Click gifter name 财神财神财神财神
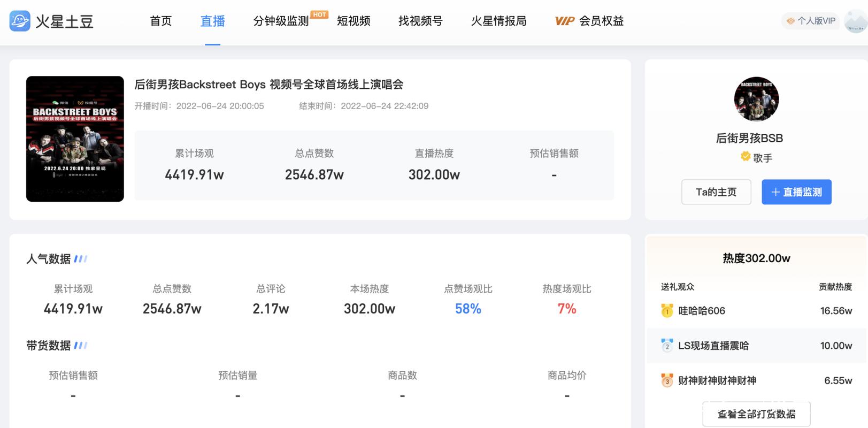This screenshot has width=868, height=428. [717, 380]
